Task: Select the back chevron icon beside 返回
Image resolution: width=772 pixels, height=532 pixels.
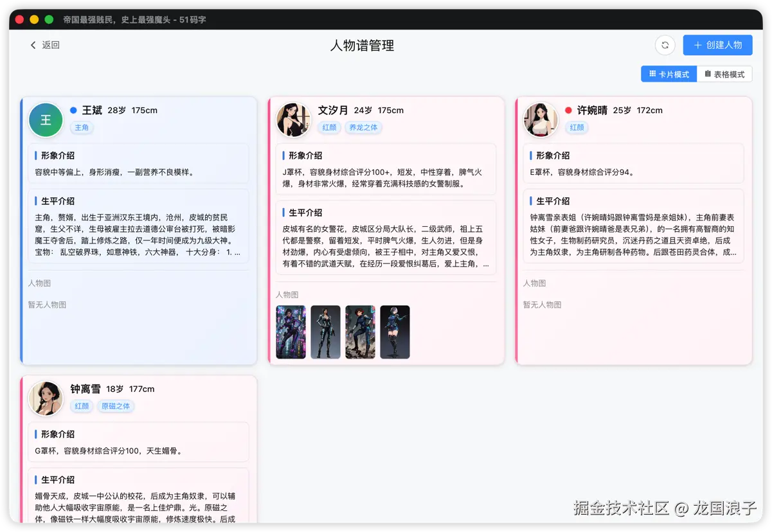Action: [x=33, y=45]
